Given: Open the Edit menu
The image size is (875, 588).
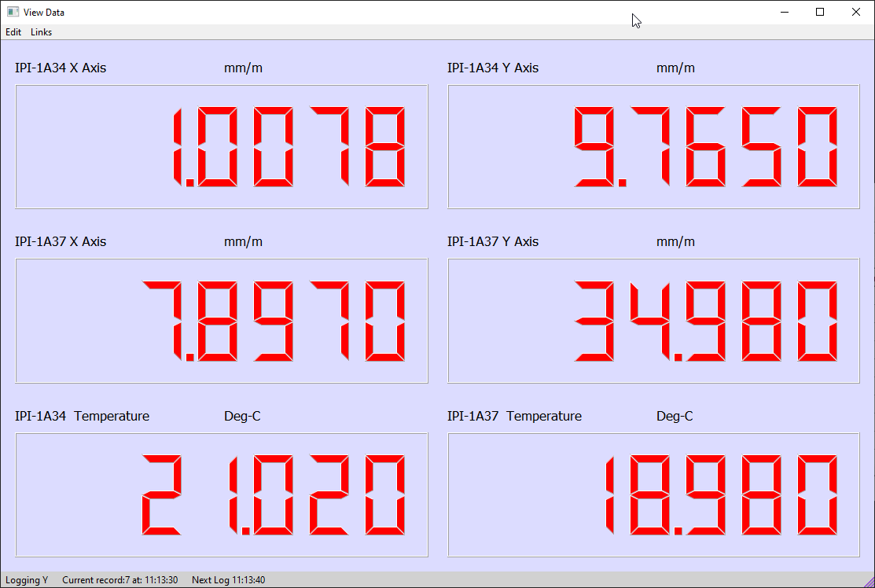Looking at the screenshot, I should [x=13, y=31].
